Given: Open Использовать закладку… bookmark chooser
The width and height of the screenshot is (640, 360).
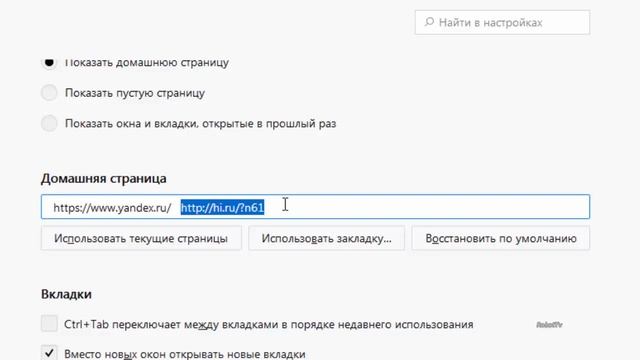Looking at the screenshot, I should 327,238.
